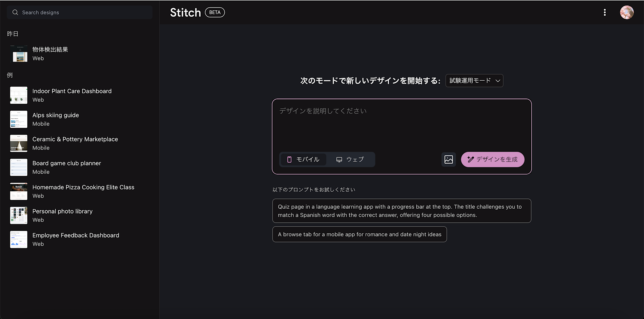
Task: Open Alps skiing guide example
Action: tap(80, 119)
